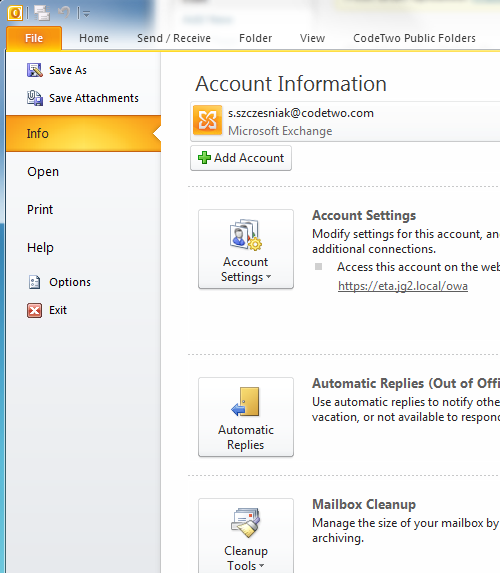This screenshot has height=573, width=500.
Task: Go to the View tab
Action: click(x=312, y=38)
